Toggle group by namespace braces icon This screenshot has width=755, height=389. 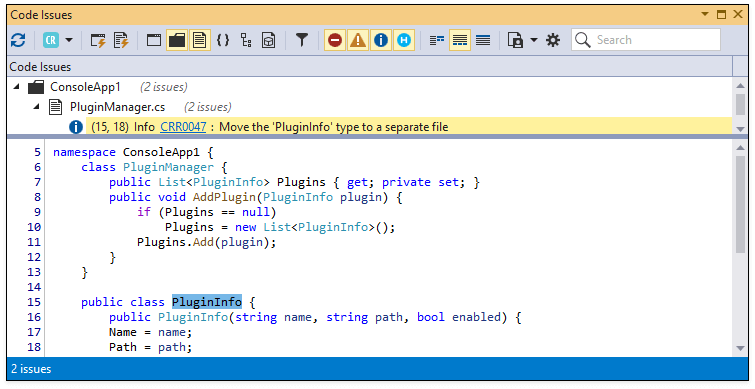pyautogui.click(x=223, y=40)
